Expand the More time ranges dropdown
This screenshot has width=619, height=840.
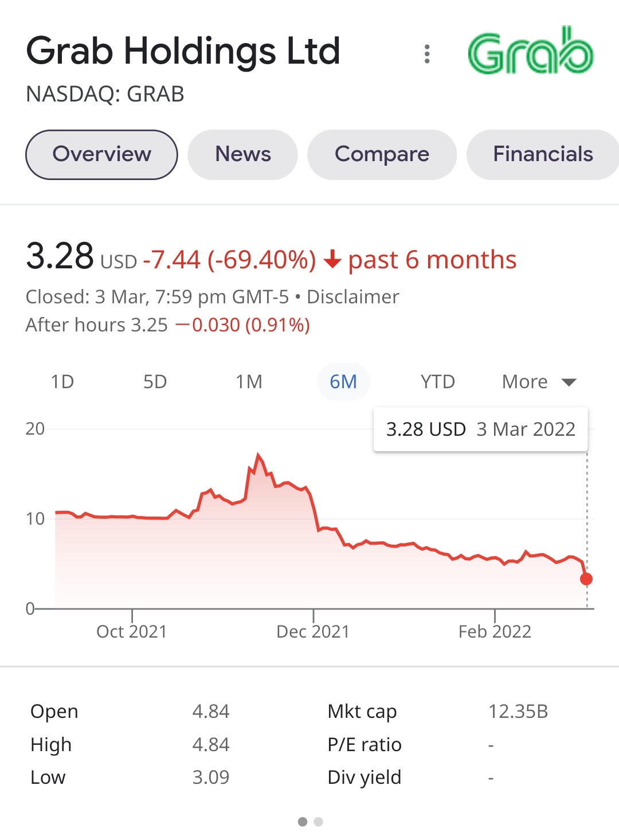(x=539, y=382)
